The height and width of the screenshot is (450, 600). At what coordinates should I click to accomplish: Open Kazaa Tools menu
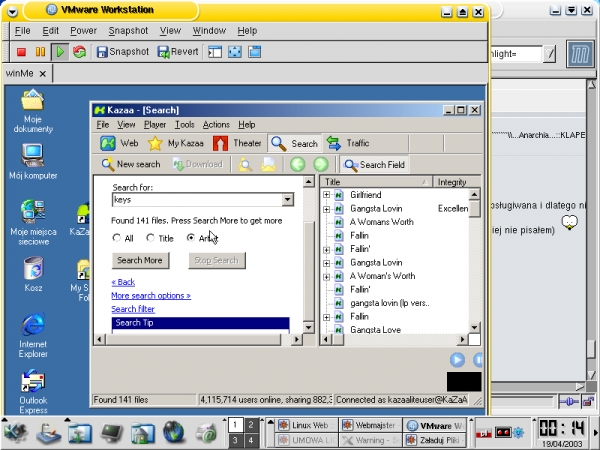click(x=184, y=125)
